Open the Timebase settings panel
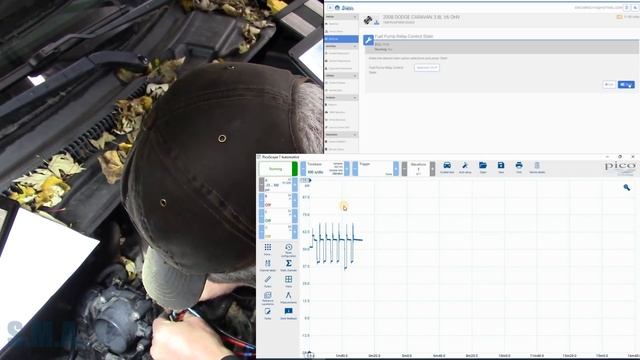This screenshot has height=360, width=640. 325,169
